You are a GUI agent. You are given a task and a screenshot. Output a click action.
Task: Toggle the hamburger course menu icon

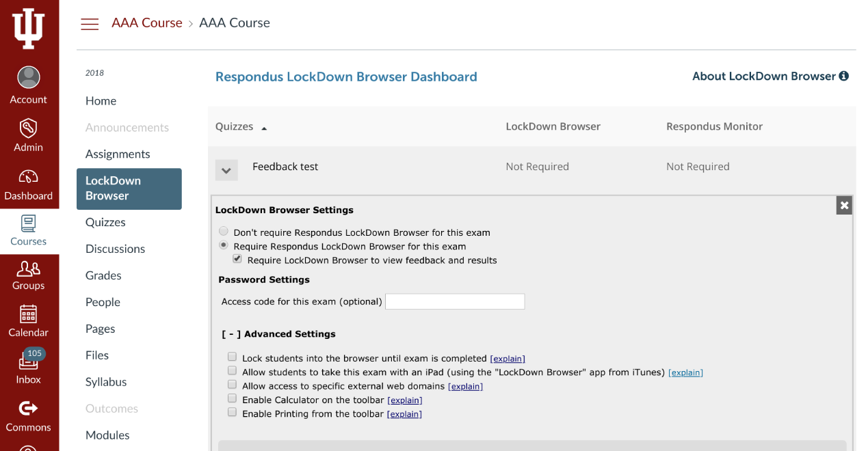(90, 24)
